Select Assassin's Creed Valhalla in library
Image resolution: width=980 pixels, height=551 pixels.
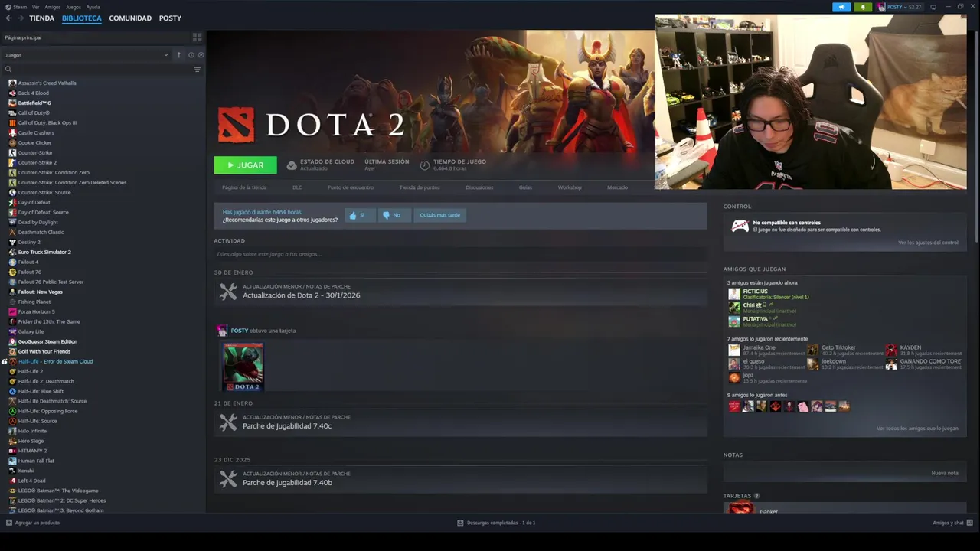point(47,83)
